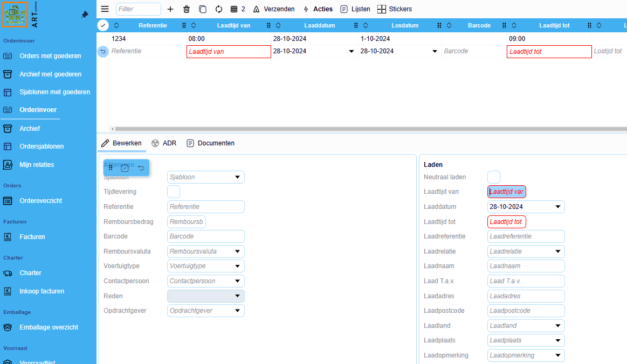This screenshot has width=627, height=364.
Task: Click the Verzenden button
Action: 273,9
